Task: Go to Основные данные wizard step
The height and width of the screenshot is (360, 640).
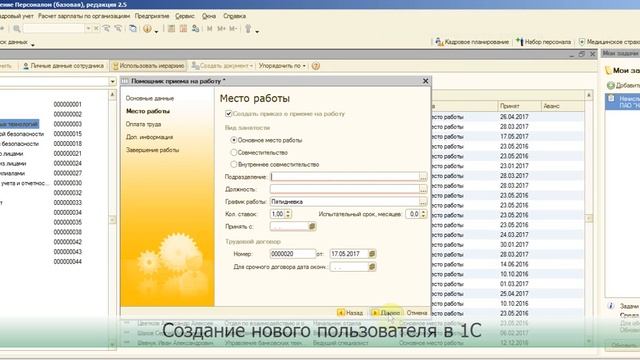Action: coord(150,98)
